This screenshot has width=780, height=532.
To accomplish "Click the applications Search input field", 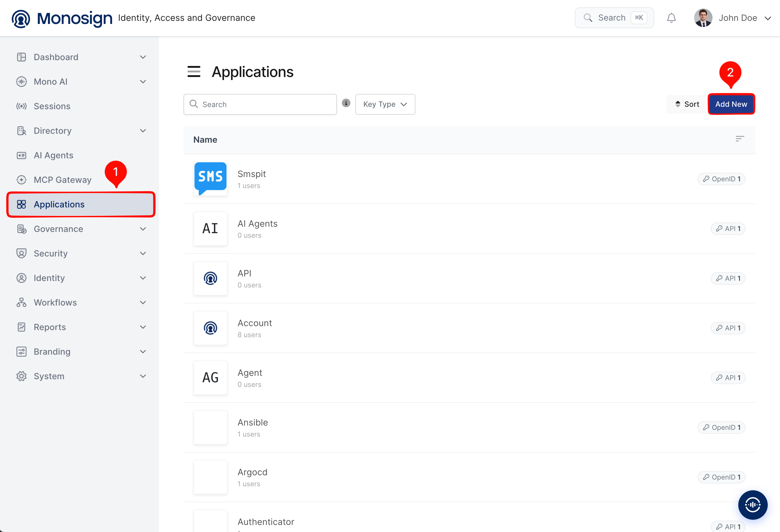I will 260,104.
